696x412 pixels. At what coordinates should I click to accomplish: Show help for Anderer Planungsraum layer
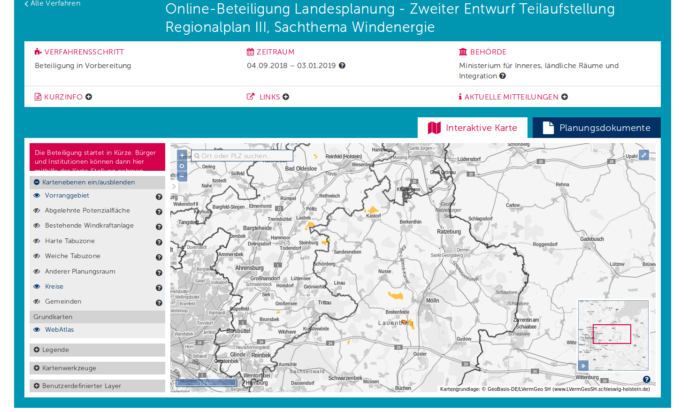click(x=158, y=273)
